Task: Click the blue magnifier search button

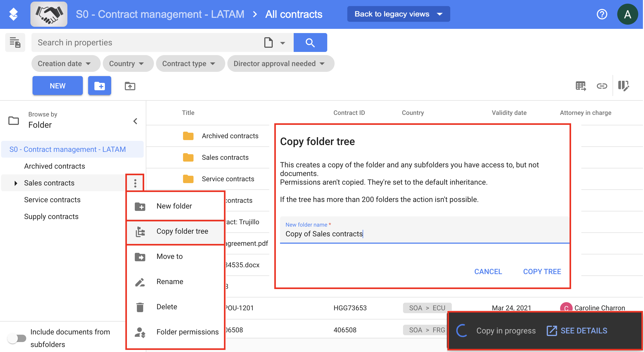Action: (x=310, y=42)
